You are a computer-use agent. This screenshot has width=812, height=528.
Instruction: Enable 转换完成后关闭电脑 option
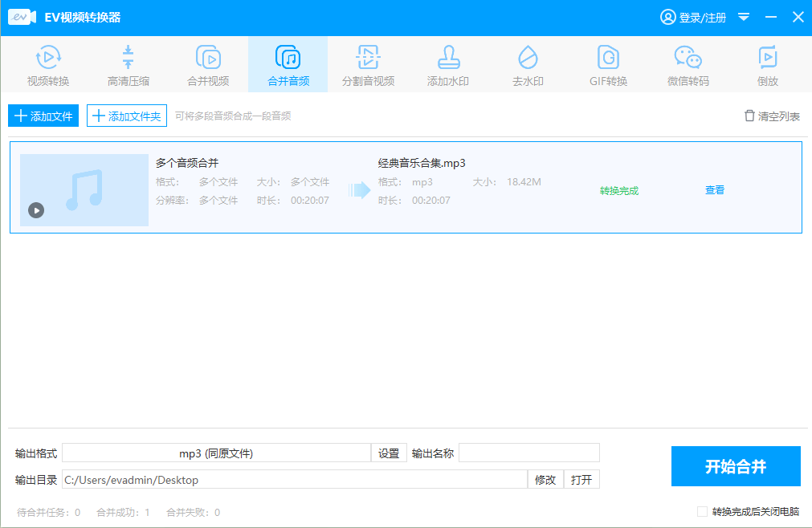(x=701, y=511)
